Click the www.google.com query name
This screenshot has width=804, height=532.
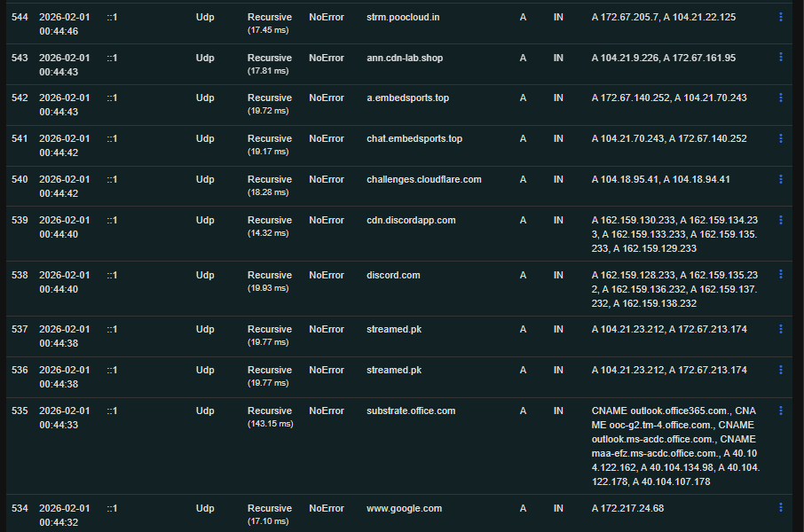[404, 508]
